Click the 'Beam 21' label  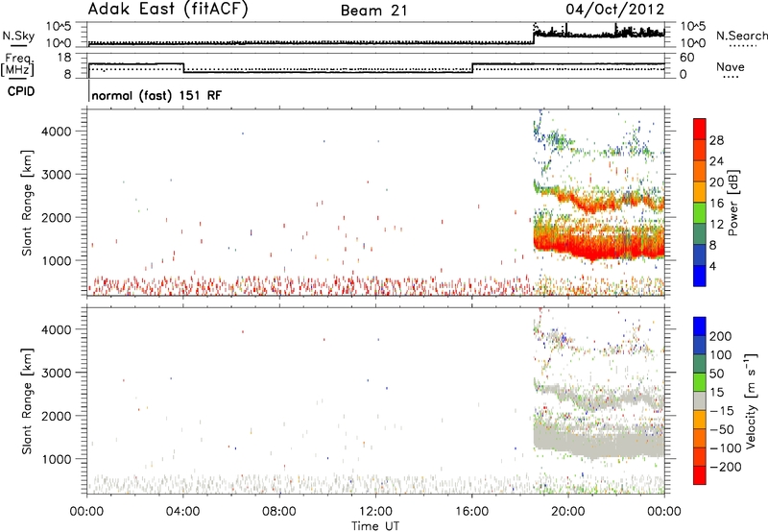click(374, 11)
